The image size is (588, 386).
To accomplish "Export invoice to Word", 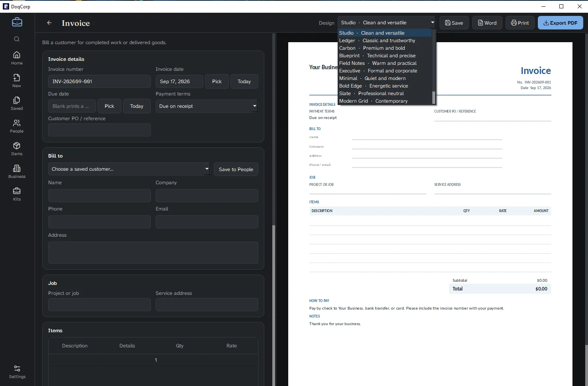I will tap(487, 23).
